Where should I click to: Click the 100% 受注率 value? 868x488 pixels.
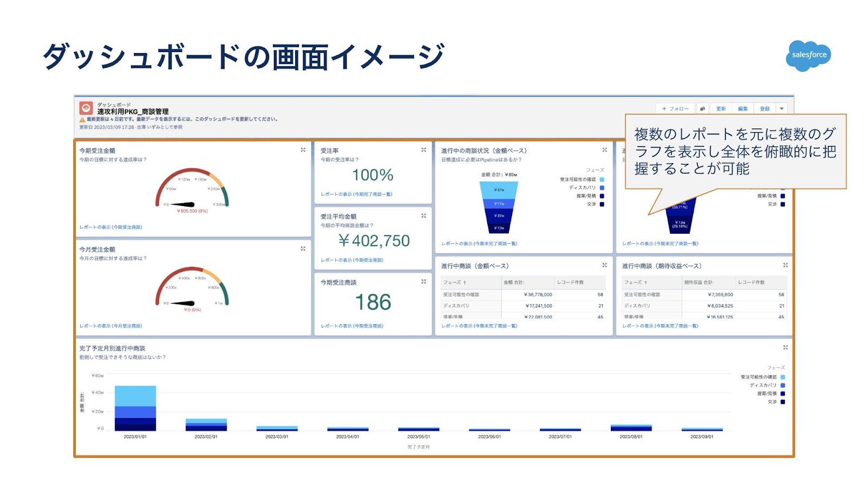pos(373,175)
